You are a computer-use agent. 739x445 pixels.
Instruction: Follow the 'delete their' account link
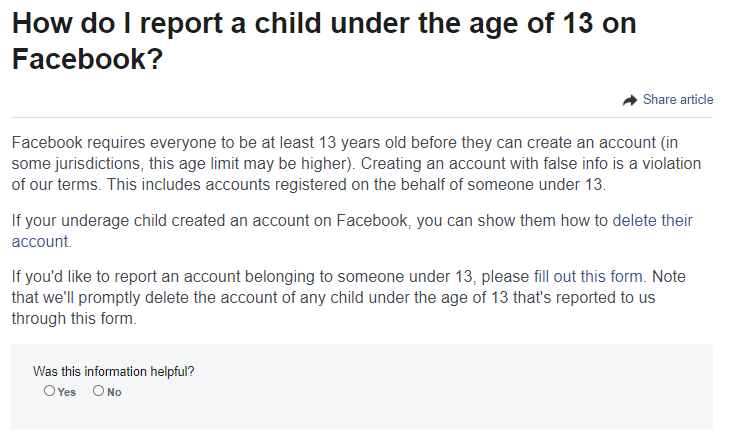(x=652, y=221)
